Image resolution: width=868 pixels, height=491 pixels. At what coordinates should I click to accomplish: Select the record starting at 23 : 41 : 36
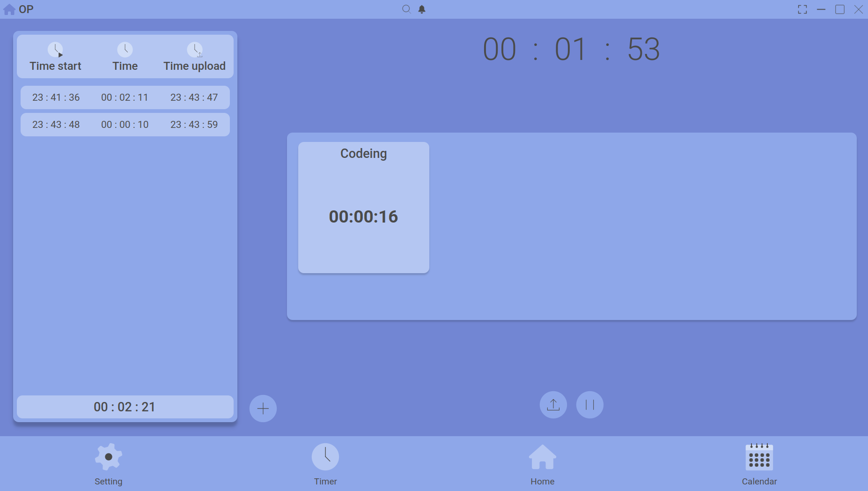click(x=125, y=97)
